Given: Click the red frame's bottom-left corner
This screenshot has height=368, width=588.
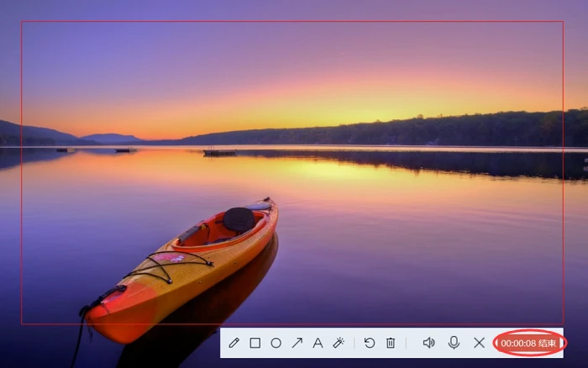Looking at the screenshot, I should tap(21, 323).
